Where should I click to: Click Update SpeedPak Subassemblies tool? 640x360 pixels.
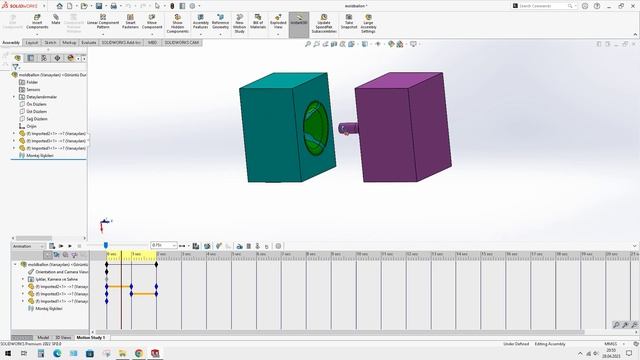point(324,24)
